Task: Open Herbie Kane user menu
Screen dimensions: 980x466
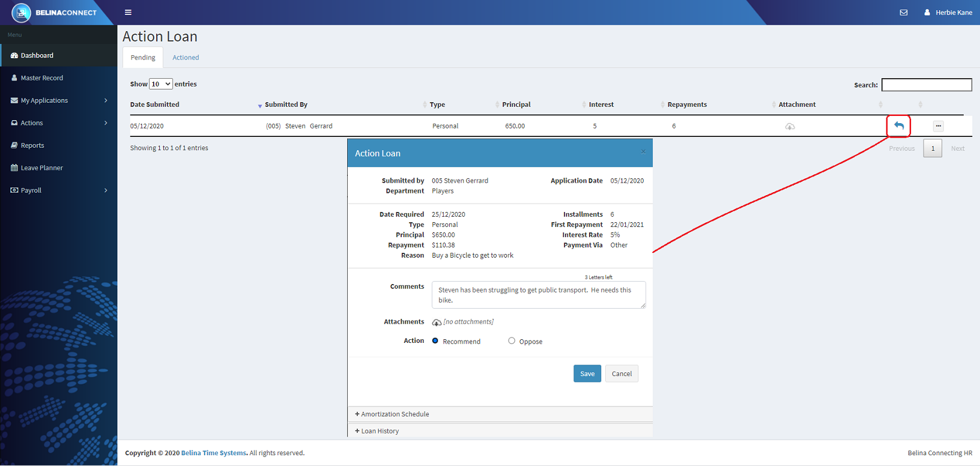Action: pos(948,13)
